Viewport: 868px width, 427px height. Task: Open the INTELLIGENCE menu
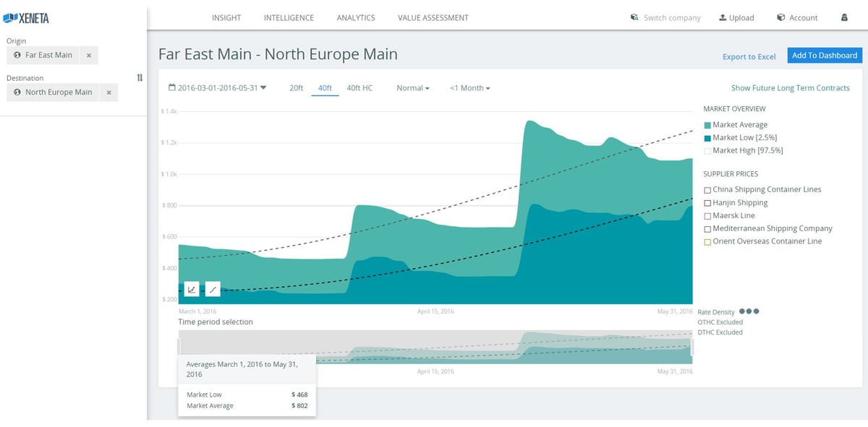coord(289,18)
